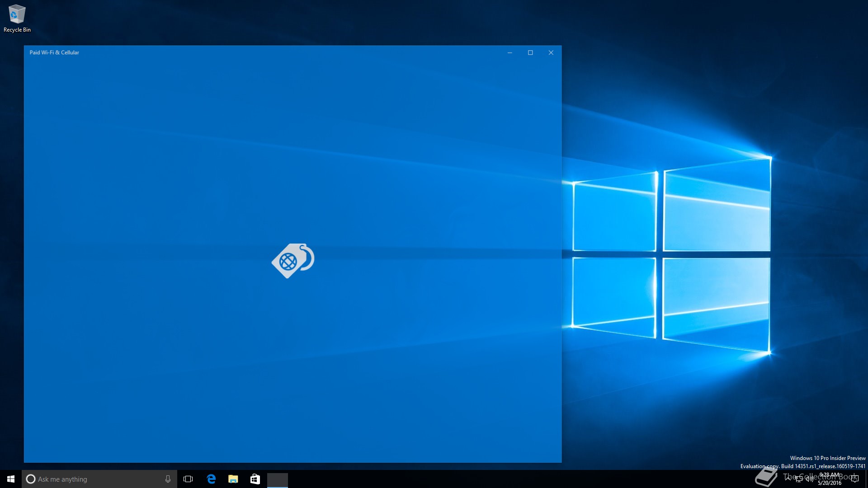Open the Action Center notification icon
This screenshot has height=488, width=868.
[x=854, y=479]
